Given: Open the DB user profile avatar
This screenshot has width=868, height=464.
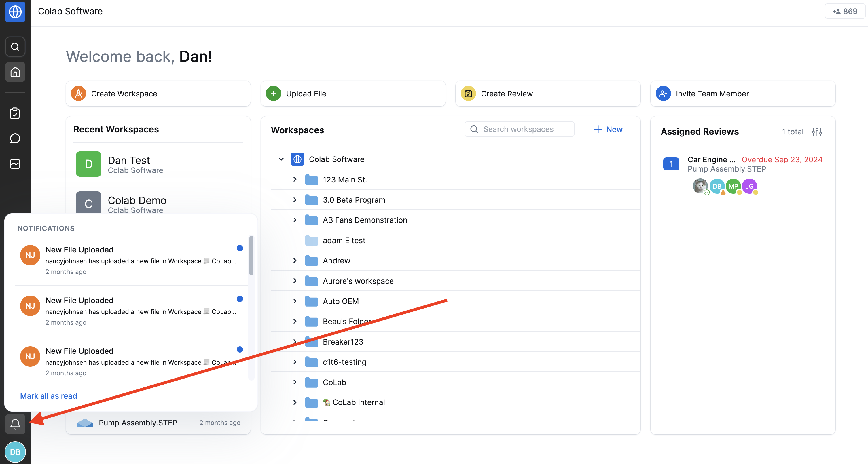Looking at the screenshot, I should coord(15,452).
